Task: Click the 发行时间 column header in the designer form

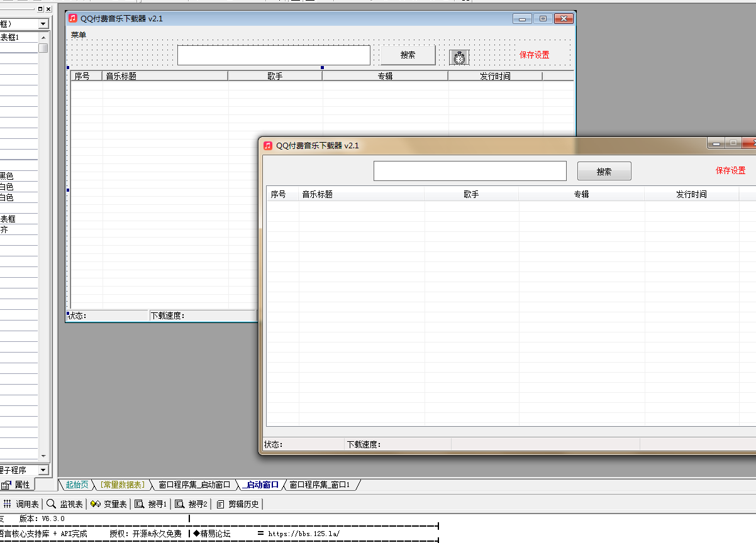Action: click(495, 76)
